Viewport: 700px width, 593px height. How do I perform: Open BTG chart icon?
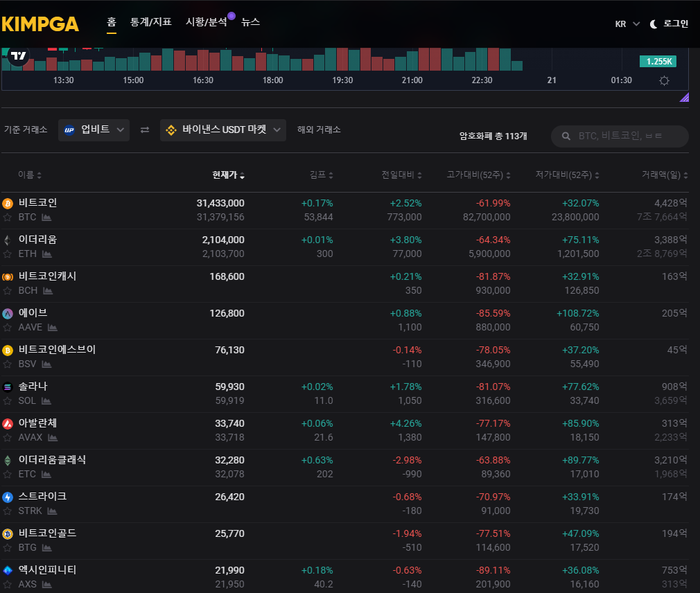(47, 547)
